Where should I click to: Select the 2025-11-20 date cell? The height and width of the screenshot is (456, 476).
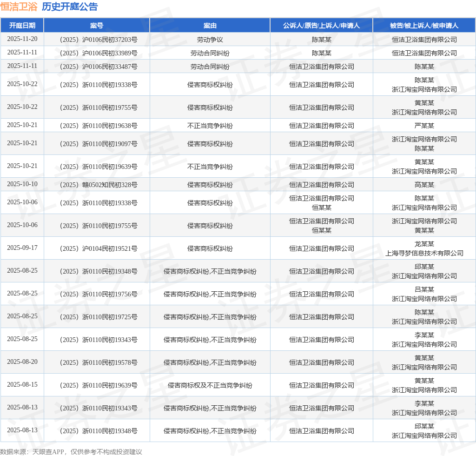22,39
